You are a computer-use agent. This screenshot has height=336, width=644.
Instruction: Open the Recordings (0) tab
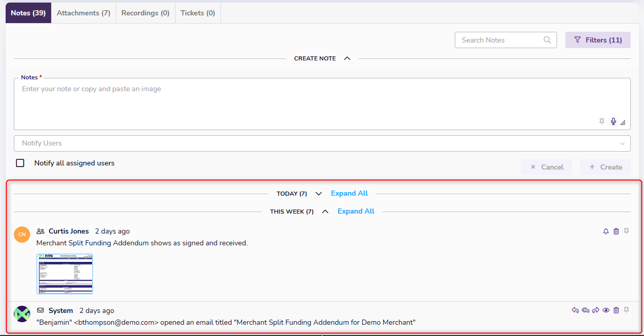click(146, 13)
